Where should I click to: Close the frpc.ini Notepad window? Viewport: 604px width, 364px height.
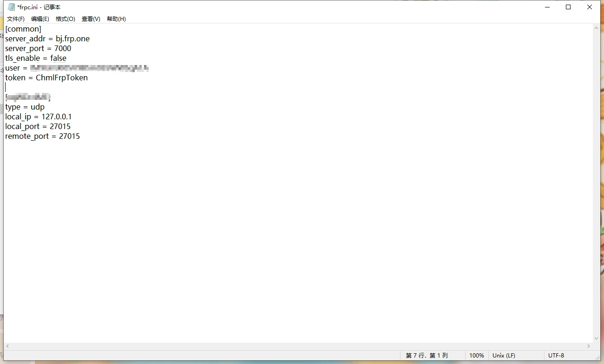(x=589, y=7)
